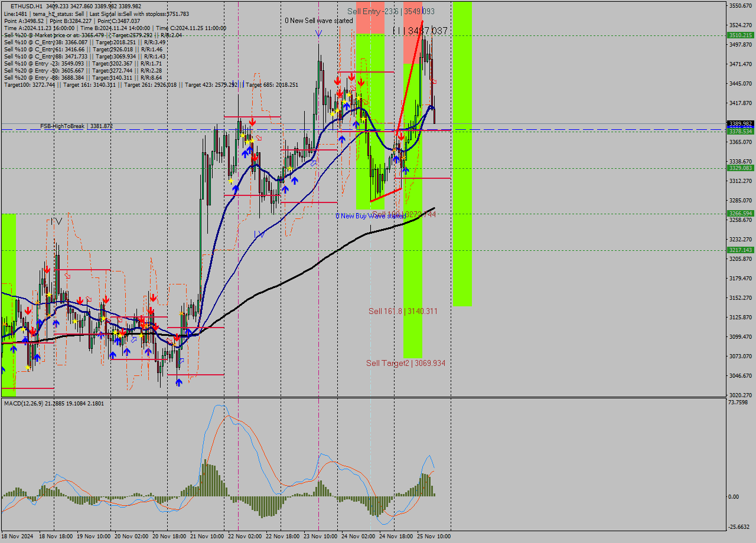Select the green 3217.143 price level tag
The height and width of the screenshot is (543, 756).
[x=740, y=250]
